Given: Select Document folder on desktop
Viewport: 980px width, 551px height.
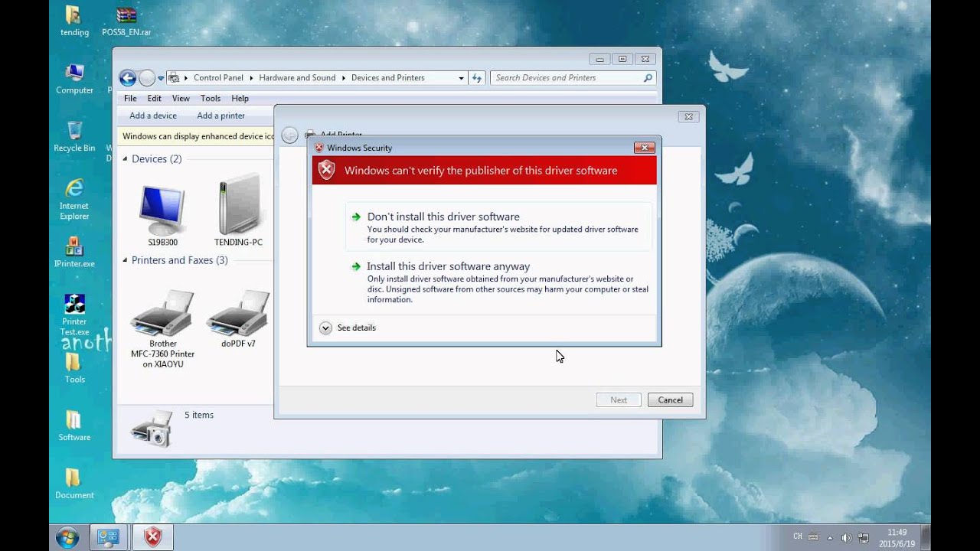Looking at the screenshot, I should (74, 484).
